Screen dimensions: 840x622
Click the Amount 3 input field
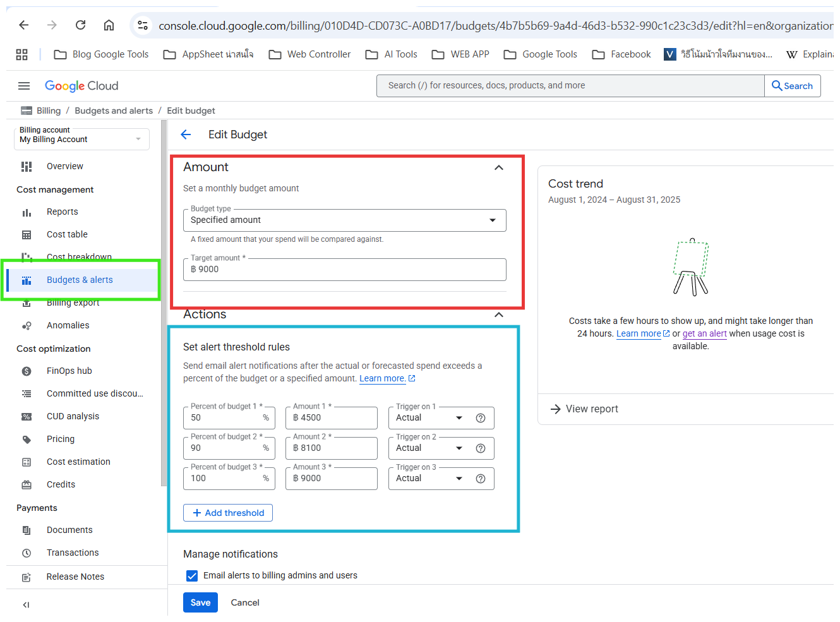tap(332, 479)
